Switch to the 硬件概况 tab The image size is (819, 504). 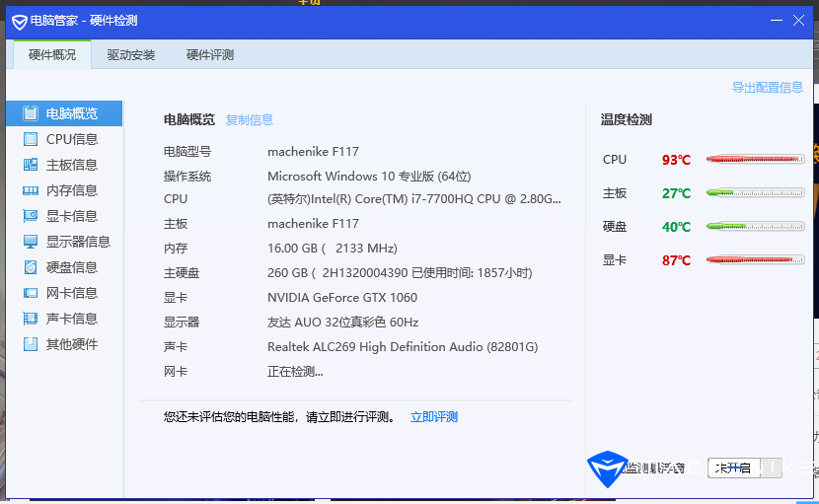[x=52, y=55]
